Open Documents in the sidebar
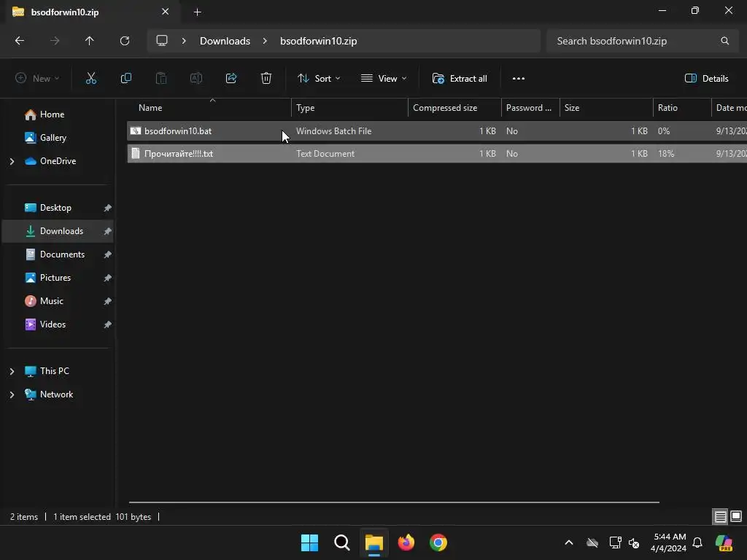Image resolution: width=747 pixels, height=560 pixels. (x=62, y=254)
